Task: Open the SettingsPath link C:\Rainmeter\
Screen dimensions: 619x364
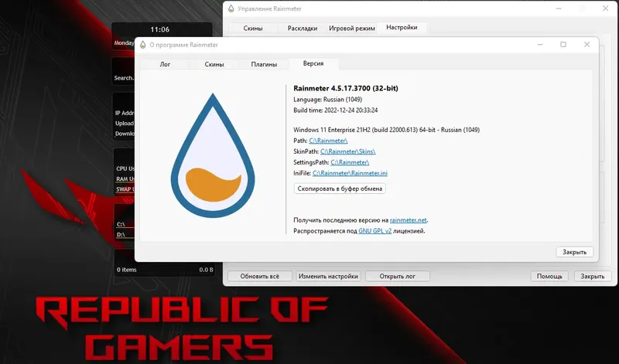Action: pos(350,162)
